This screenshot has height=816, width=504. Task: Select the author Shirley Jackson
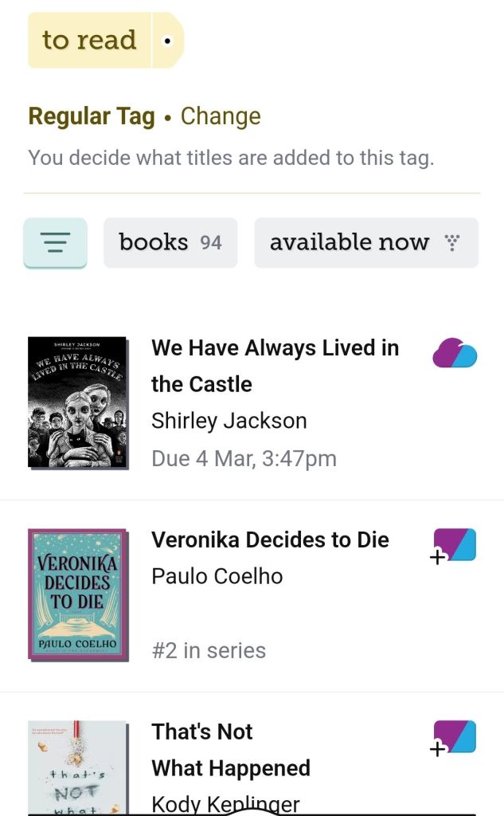tap(229, 420)
